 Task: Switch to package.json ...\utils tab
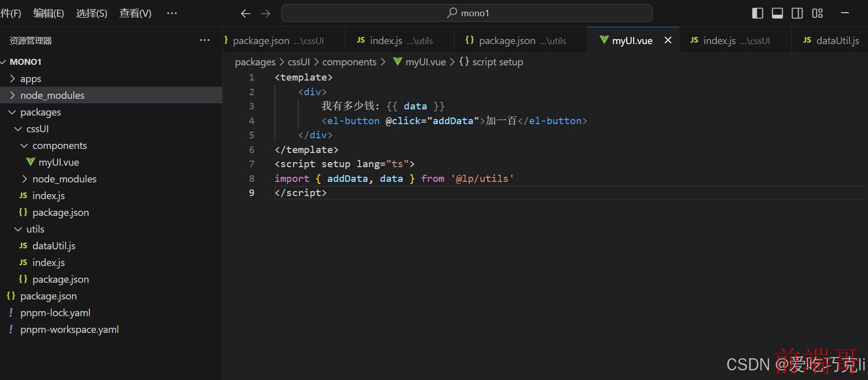521,41
